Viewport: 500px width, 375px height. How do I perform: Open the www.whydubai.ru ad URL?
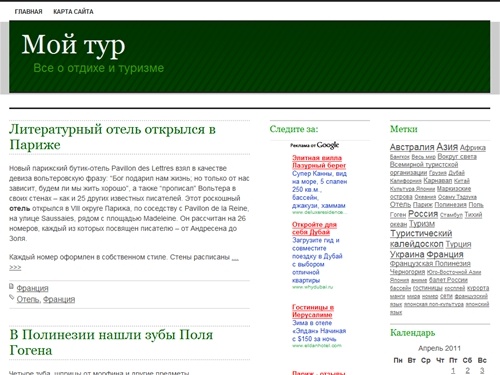pos(312,287)
